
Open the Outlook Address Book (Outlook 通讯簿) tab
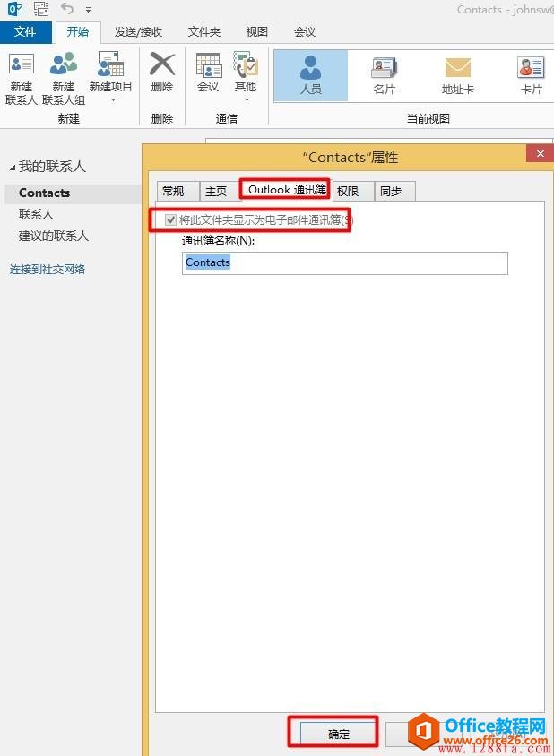[285, 190]
